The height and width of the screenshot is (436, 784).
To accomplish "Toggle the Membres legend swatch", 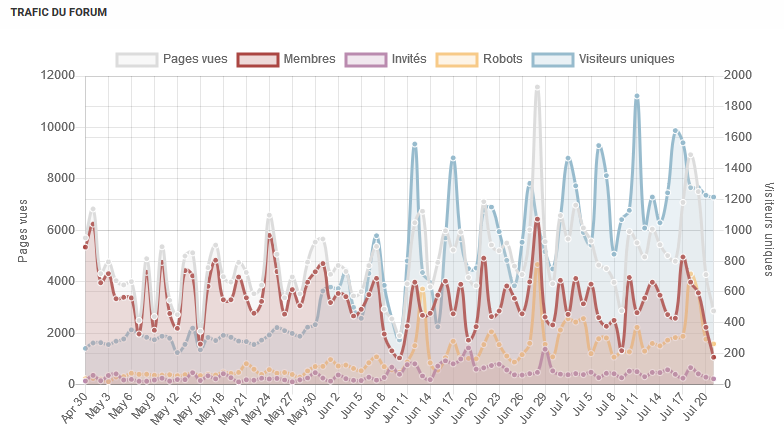I will pyautogui.click(x=258, y=60).
